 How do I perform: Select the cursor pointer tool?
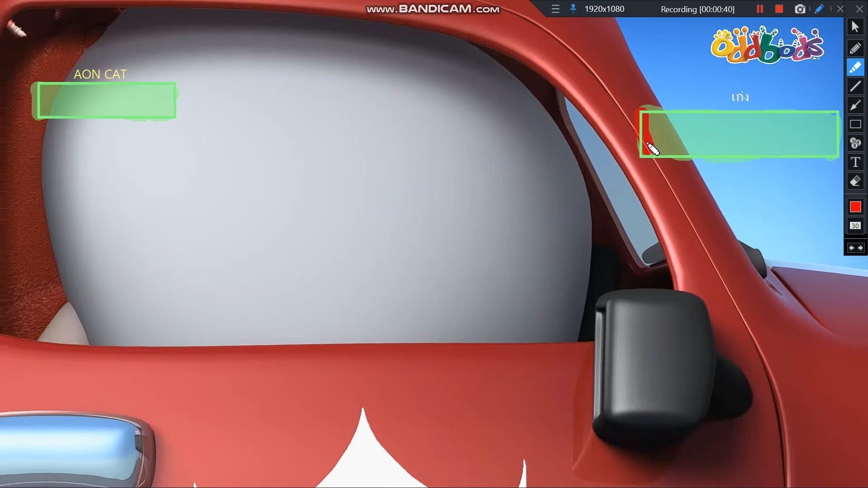coord(855,27)
